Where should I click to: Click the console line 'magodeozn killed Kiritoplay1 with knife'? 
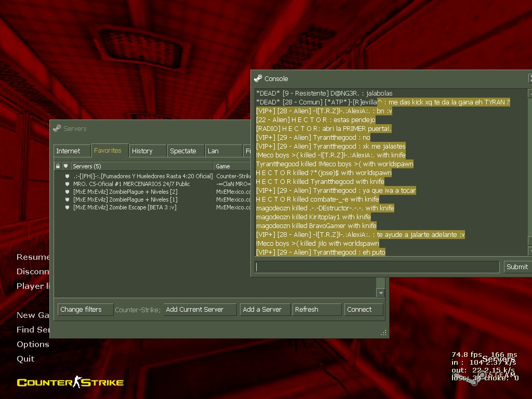(x=313, y=217)
